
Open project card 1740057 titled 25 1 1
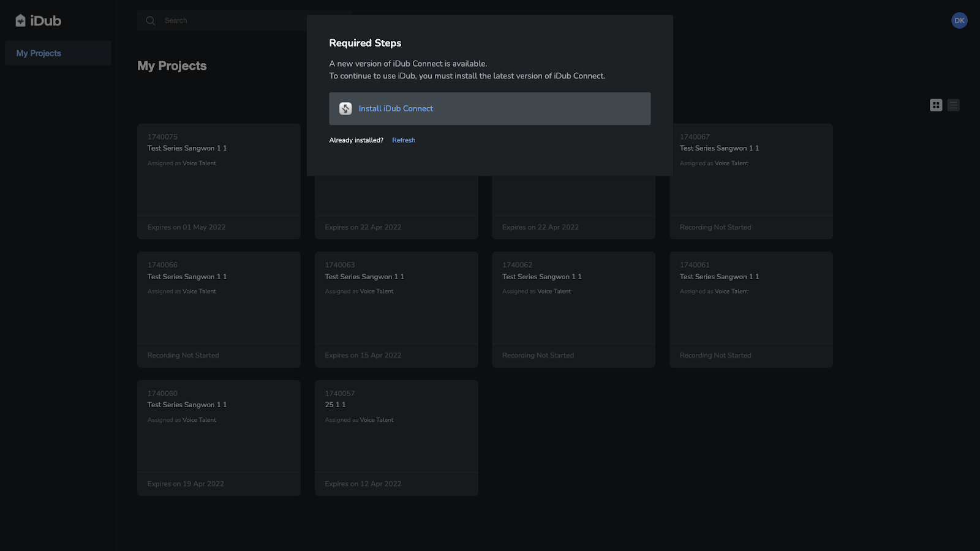[x=396, y=438]
